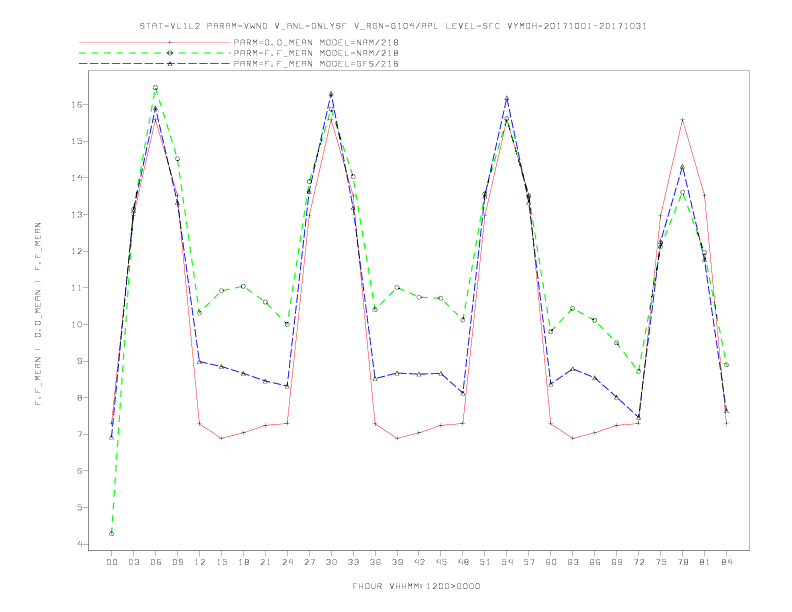Click x-axis tick label 75
This screenshot has width=792, height=612.
661,562
